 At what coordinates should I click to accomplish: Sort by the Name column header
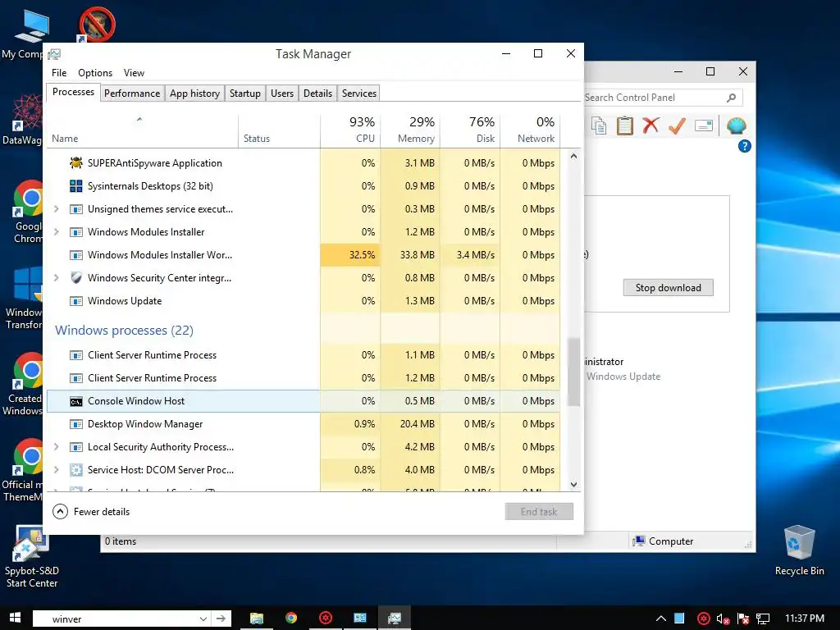[x=142, y=130]
